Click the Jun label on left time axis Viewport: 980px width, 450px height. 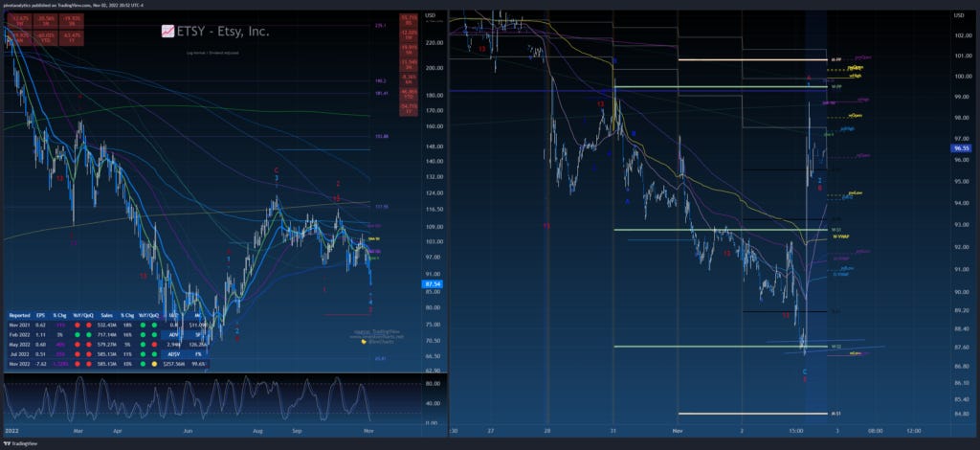(190, 431)
